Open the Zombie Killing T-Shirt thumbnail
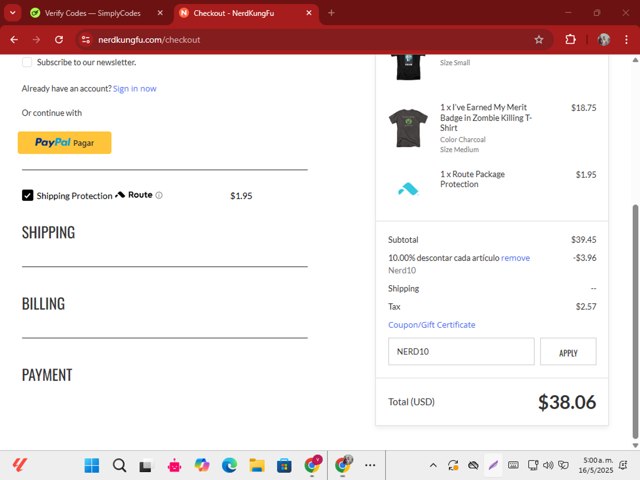 click(x=408, y=128)
